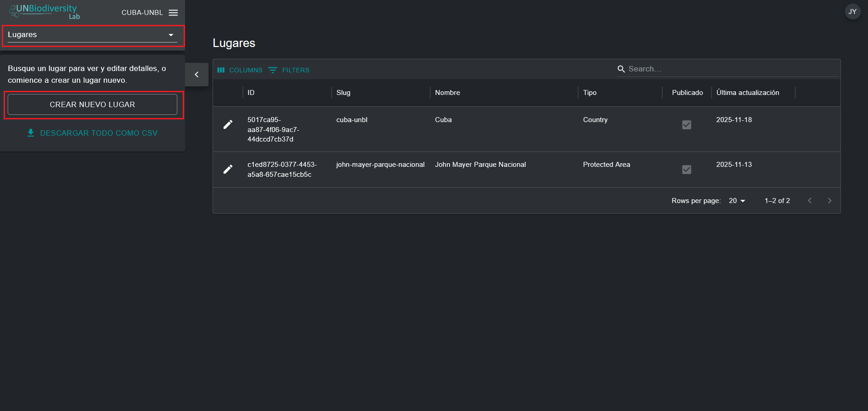Open the Filters panel
Viewport: 868px width, 411px height.
[289, 70]
